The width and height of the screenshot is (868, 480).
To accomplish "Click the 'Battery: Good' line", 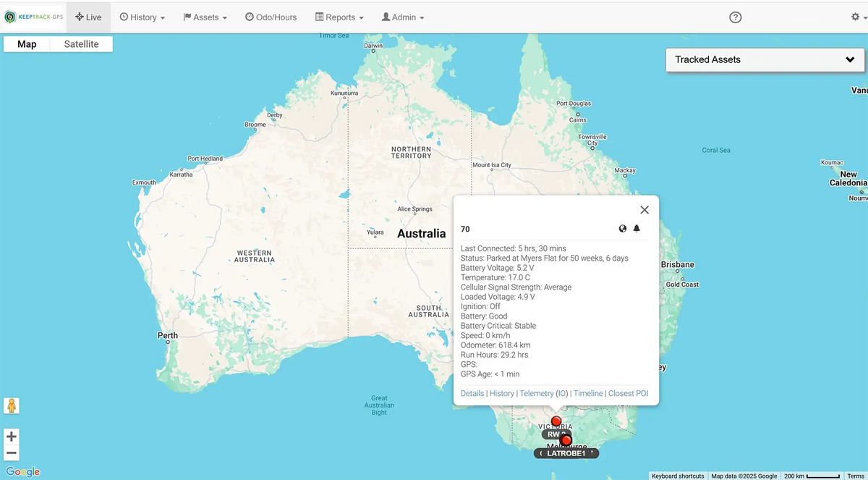I will [484, 316].
